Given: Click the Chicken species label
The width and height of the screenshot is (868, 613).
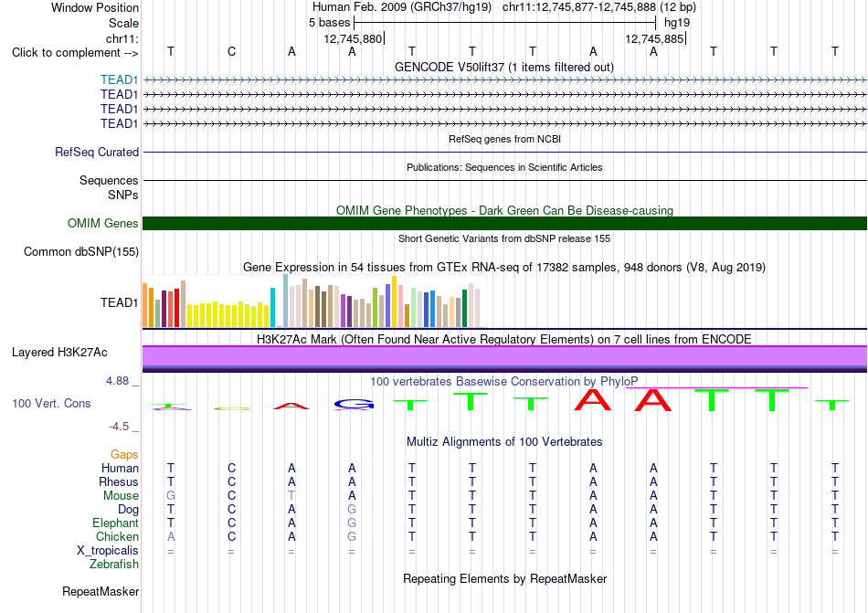Looking at the screenshot, I should 117,537.
